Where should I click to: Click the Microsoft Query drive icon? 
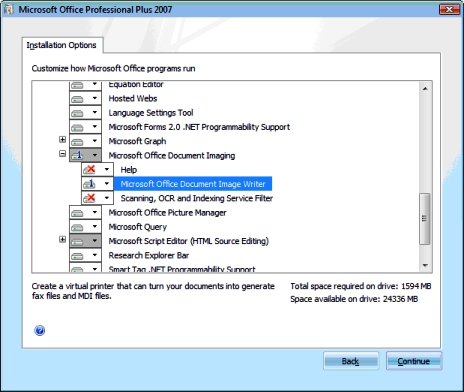tap(78, 227)
